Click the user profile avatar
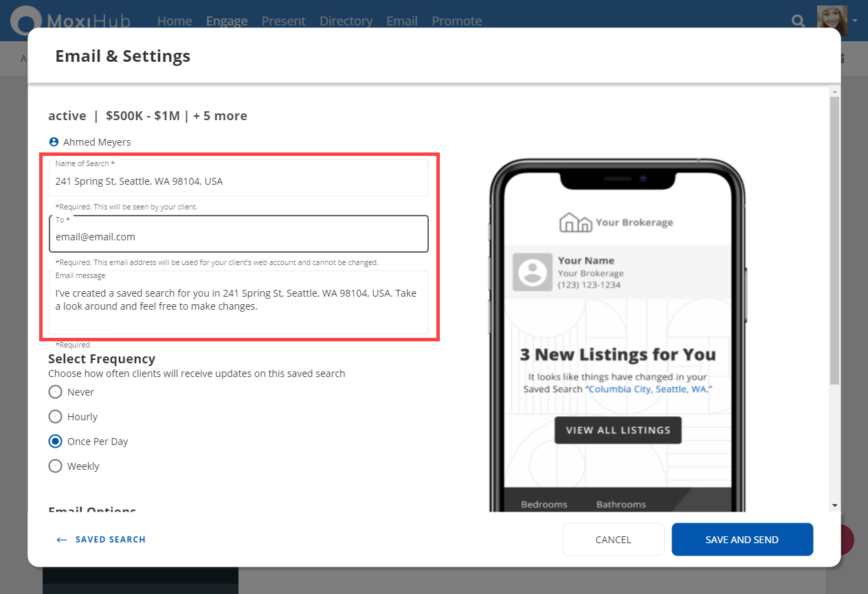 pos(832,18)
